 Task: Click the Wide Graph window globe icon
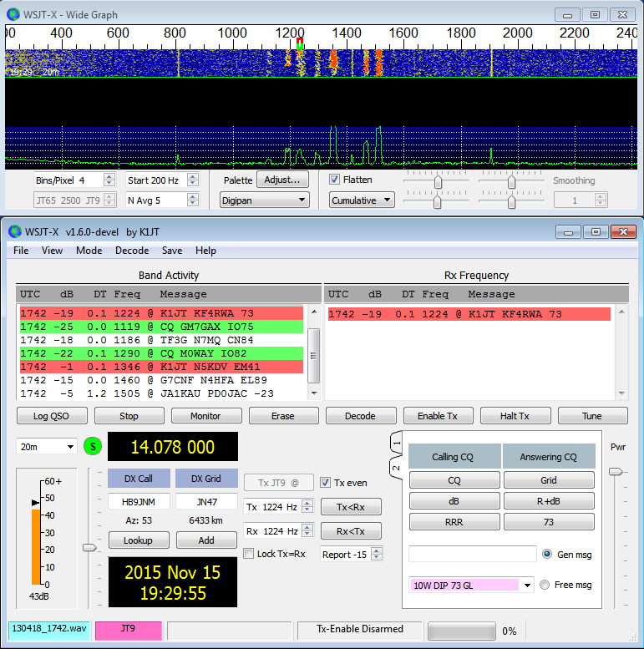(15, 14)
